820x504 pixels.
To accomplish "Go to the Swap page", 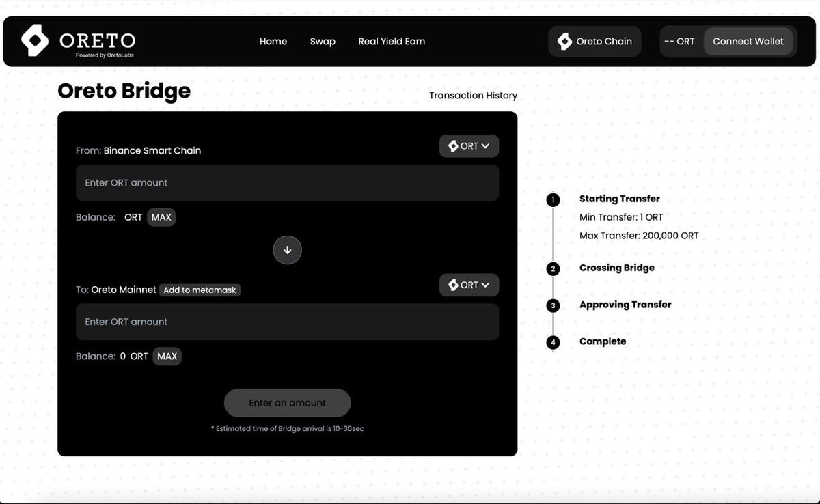I will 323,42.
